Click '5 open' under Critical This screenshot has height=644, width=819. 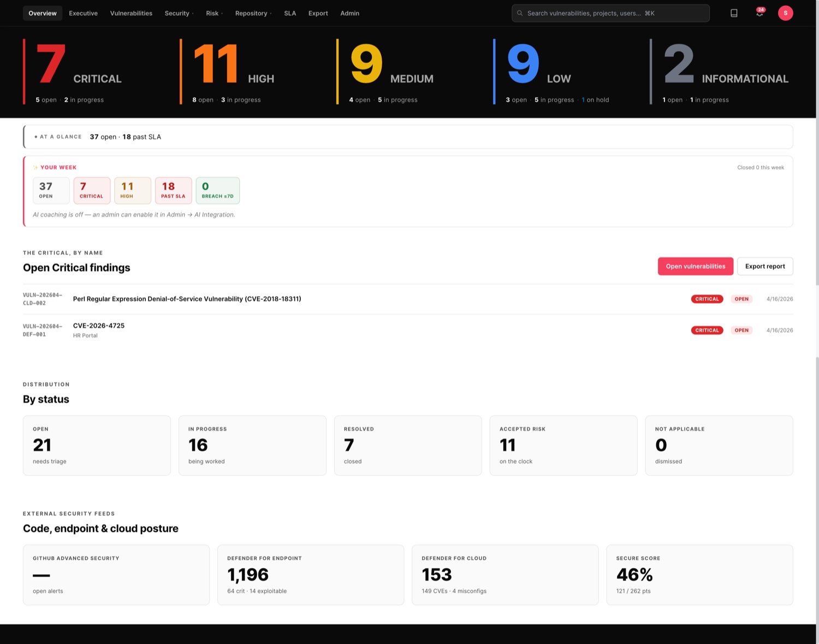(x=46, y=100)
